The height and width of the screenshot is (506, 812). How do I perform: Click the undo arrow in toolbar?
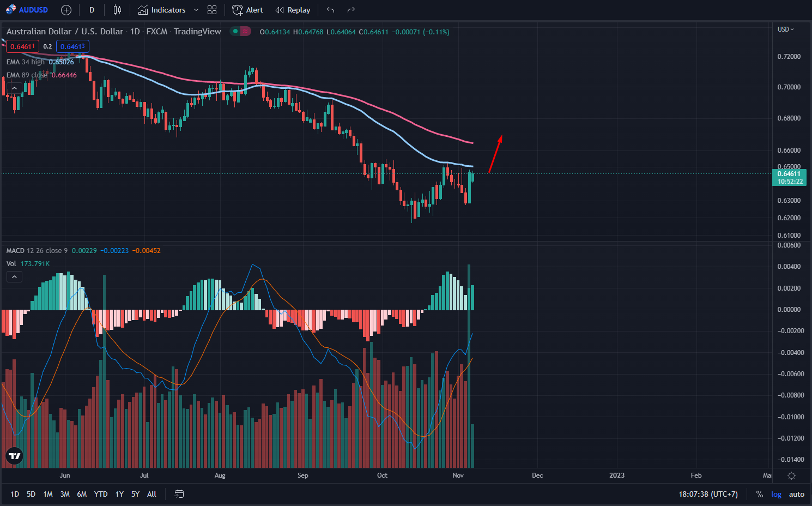pos(330,10)
